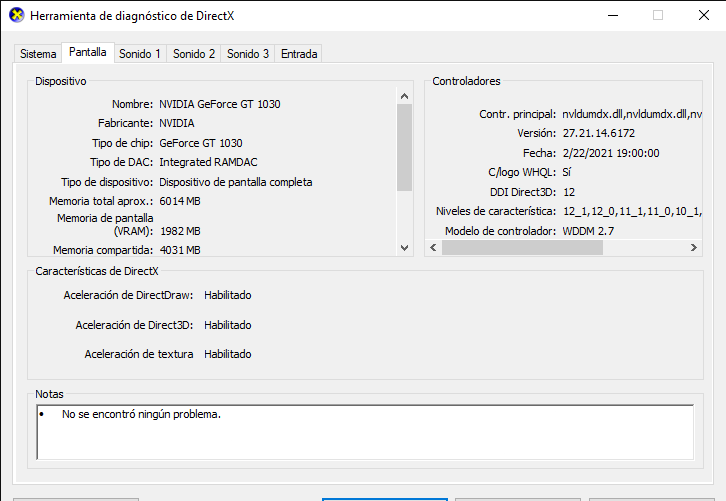Click the WHQL logo value "Sí"
The image size is (726, 501).
click(x=567, y=172)
